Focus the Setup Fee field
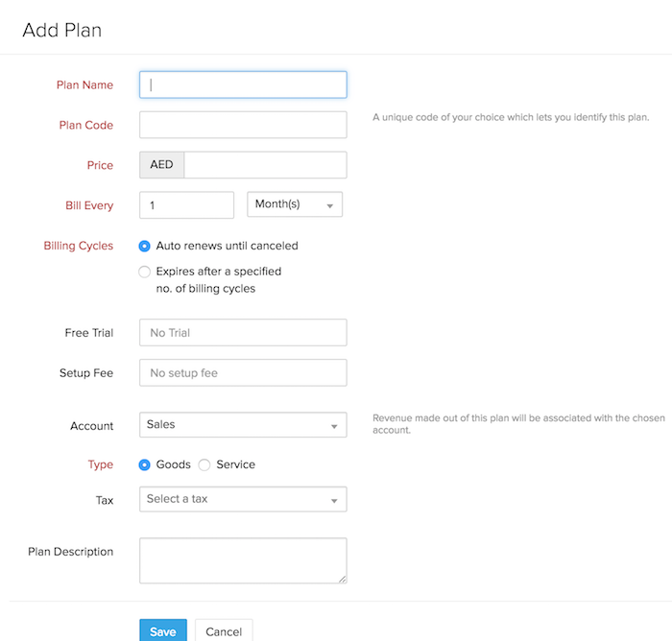672x641 pixels. coord(243,372)
